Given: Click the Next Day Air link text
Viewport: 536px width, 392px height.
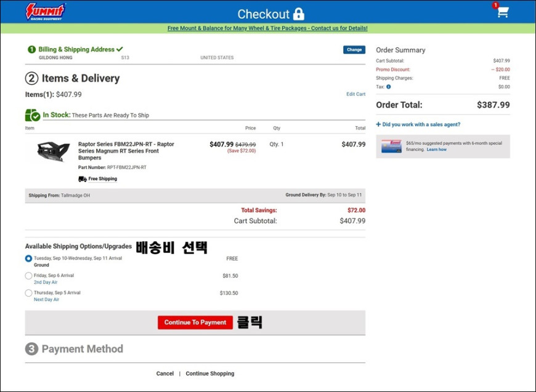Looking at the screenshot, I should (46, 300).
